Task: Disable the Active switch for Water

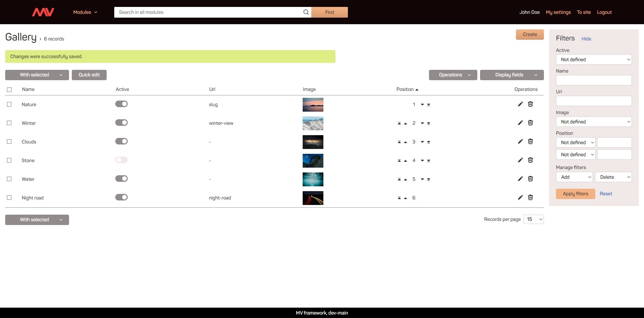Action: click(121, 178)
